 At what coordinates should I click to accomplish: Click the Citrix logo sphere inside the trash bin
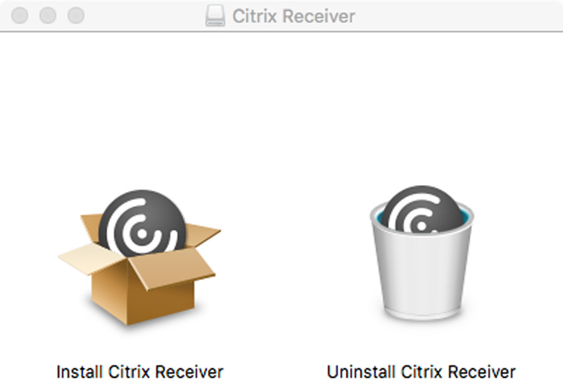tap(422, 208)
